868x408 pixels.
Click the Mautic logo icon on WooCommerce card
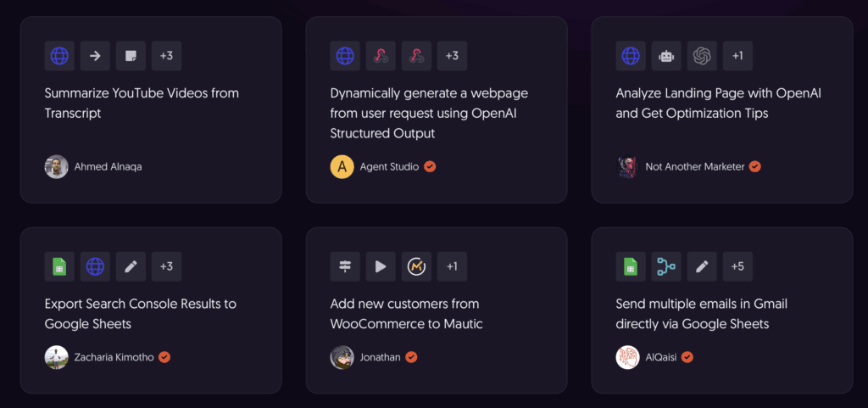(x=416, y=266)
